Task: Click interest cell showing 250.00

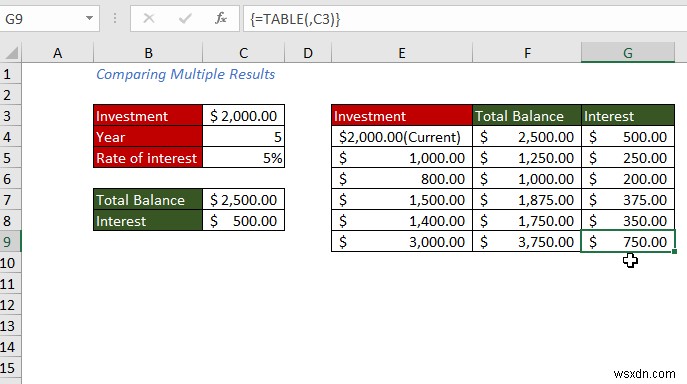Action: pyautogui.click(x=628, y=158)
